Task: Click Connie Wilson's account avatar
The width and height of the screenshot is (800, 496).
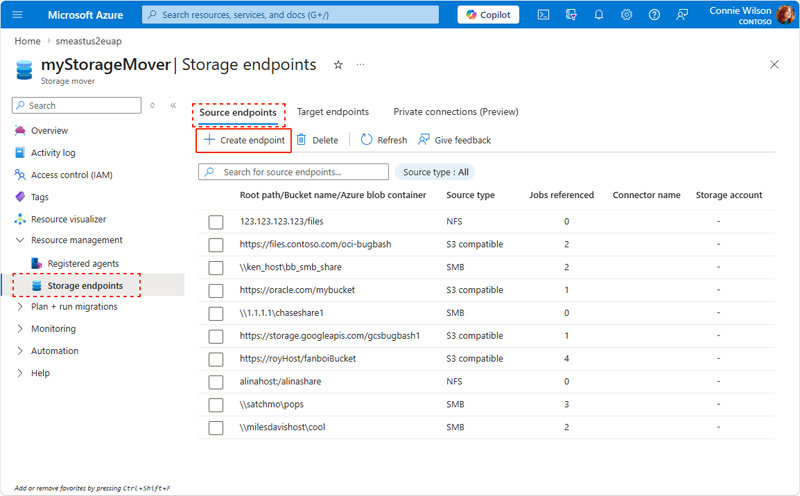Action: pyautogui.click(x=785, y=15)
